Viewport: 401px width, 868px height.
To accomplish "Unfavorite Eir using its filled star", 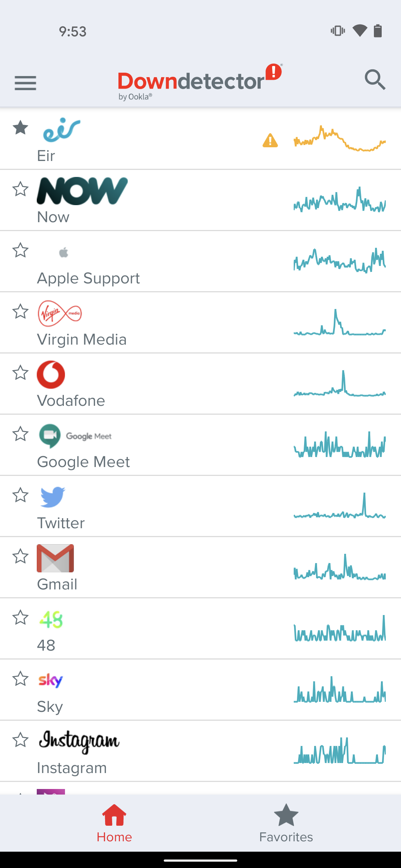I will click(x=20, y=128).
